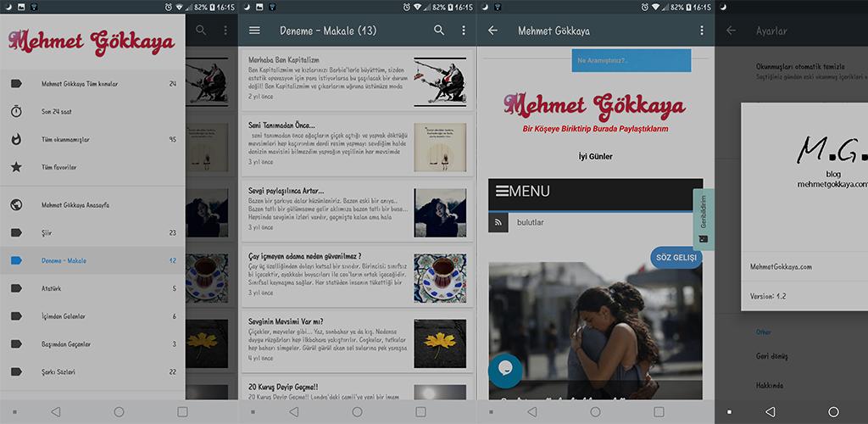This screenshot has width=868, height=424.
Task: Click star icon beside Tüm favoriler
Action: pos(17,166)
